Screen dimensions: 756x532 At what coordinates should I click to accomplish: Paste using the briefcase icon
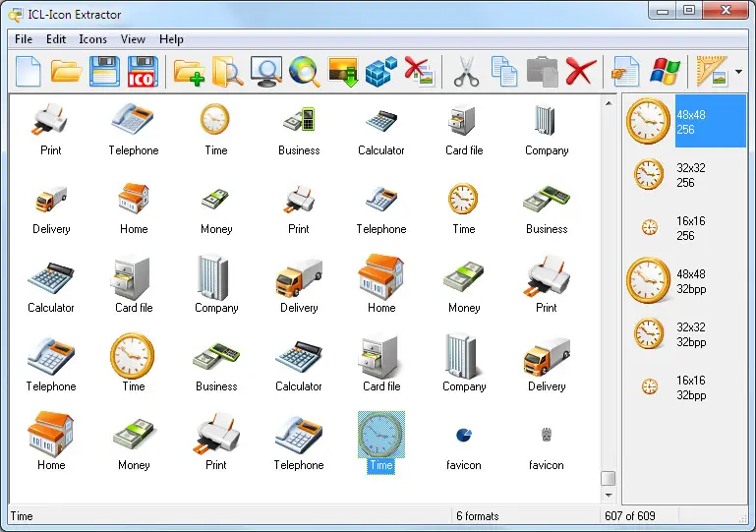pyautogui.click(x=543, y=72)
